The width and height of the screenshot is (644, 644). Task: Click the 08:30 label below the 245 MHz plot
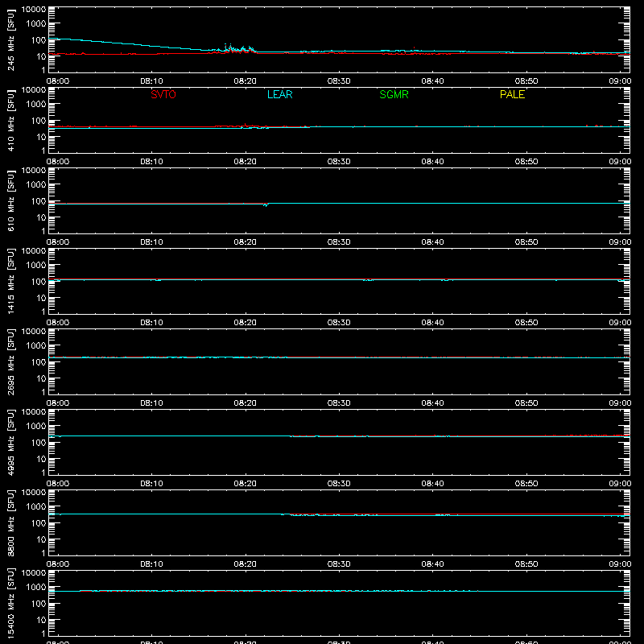pos(339,81)
